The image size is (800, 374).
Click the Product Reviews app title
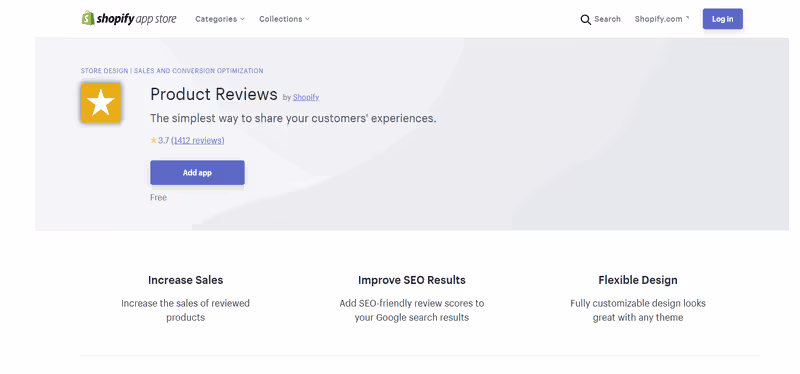[214, 94]
